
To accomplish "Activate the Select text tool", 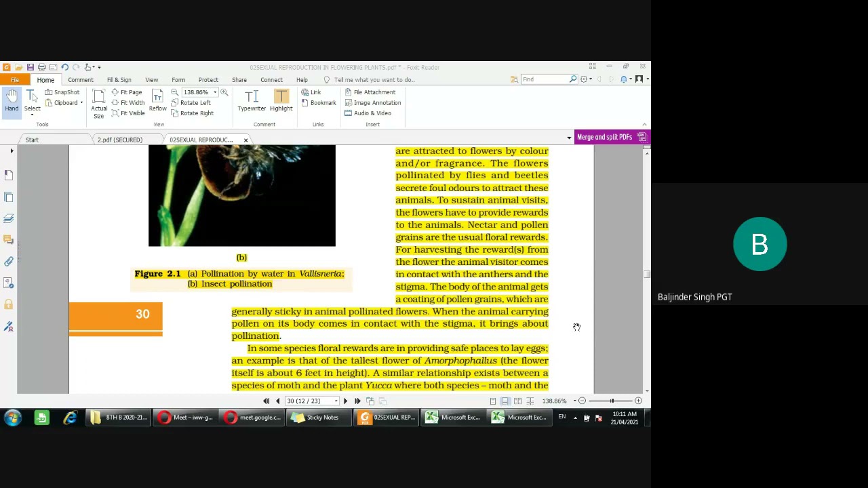I will pos(32,100).
